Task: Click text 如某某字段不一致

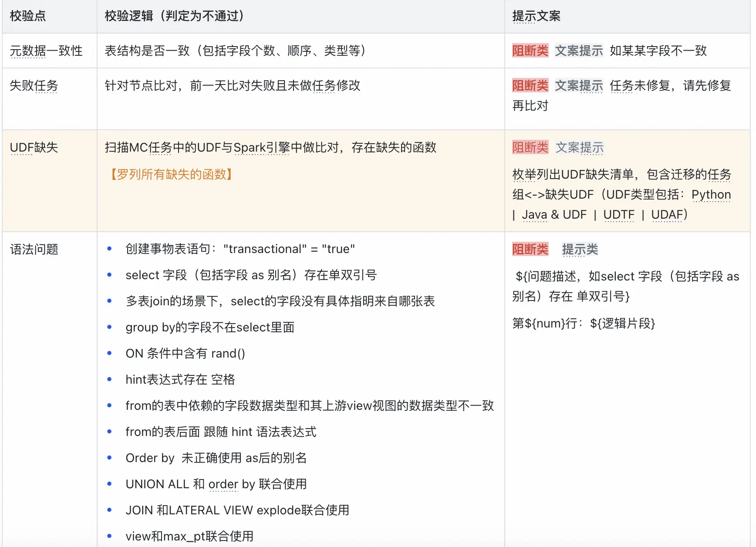Action: [658, 51]
